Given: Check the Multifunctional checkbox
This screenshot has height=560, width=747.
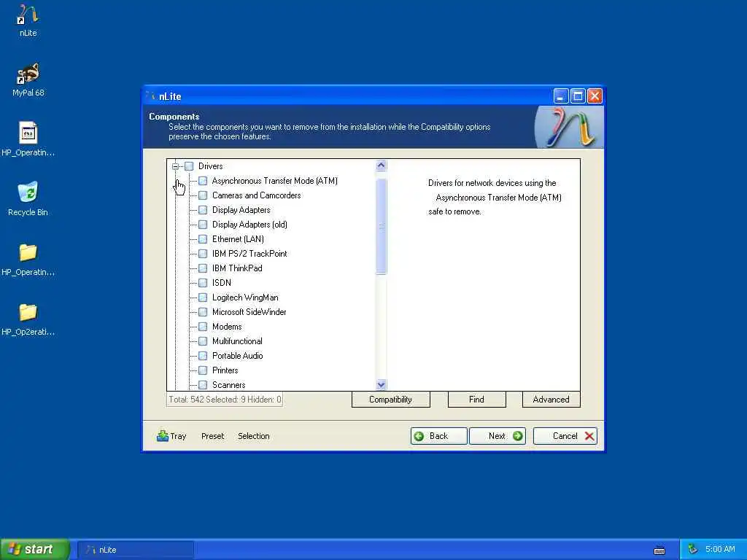Looking at the screenshot, I should (x=203, y=341).
